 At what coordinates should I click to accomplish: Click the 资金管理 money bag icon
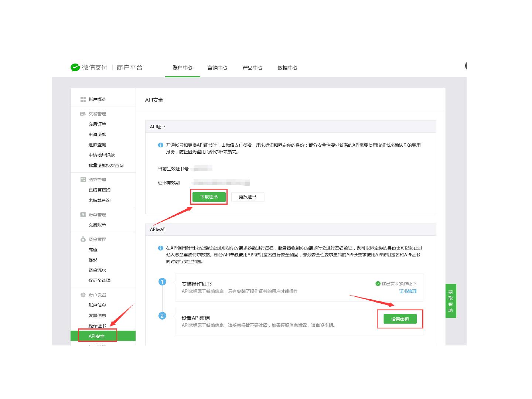tap(83, 239)
